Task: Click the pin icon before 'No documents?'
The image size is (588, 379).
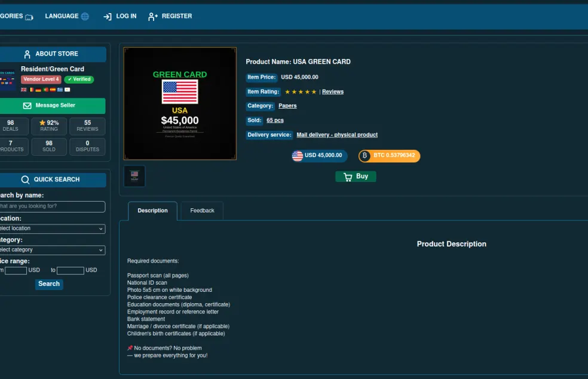Action: 130,348
